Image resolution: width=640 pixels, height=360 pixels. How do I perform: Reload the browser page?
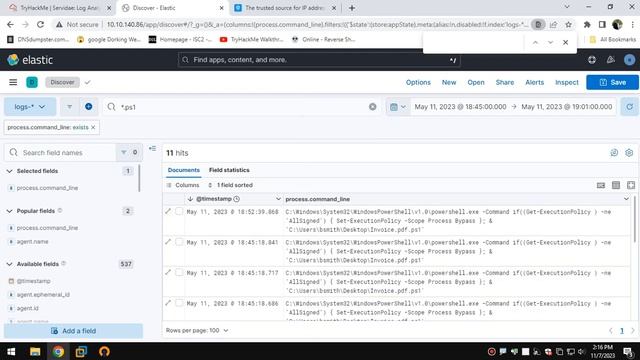coord(40,24)
